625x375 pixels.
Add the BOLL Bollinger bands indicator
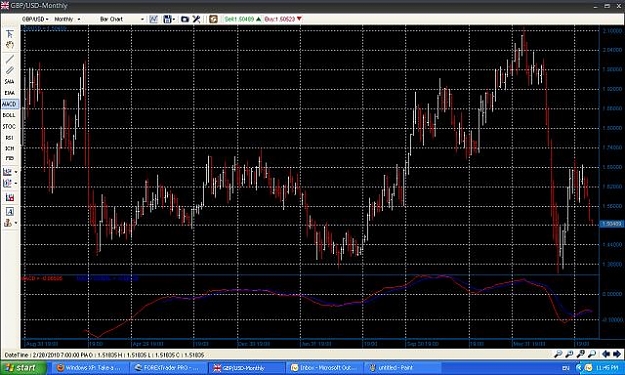[x=9, y=115]
